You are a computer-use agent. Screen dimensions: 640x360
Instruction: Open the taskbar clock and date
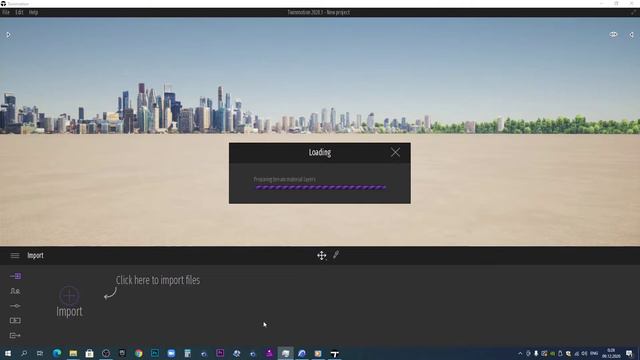(x=611, y=353)
